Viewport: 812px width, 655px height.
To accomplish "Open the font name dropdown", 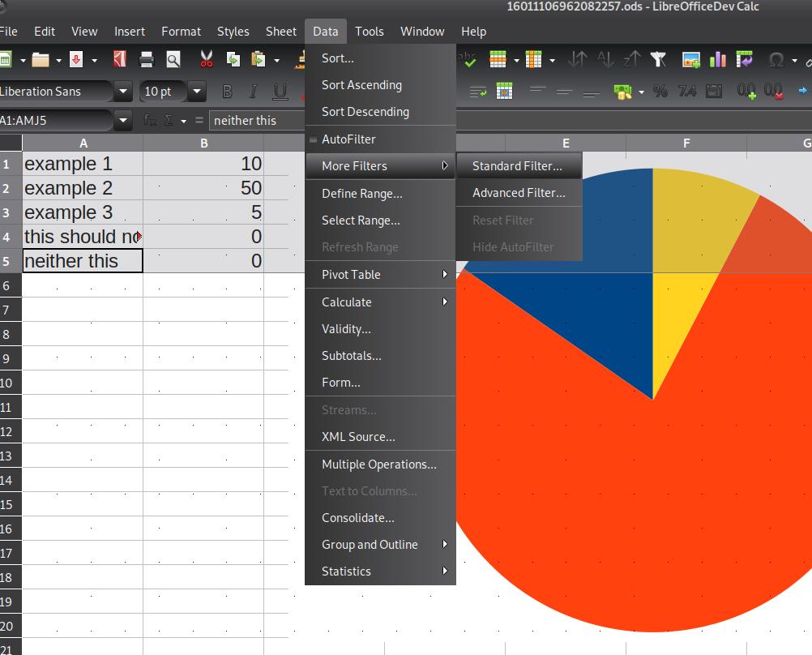I will coord(122,90).
